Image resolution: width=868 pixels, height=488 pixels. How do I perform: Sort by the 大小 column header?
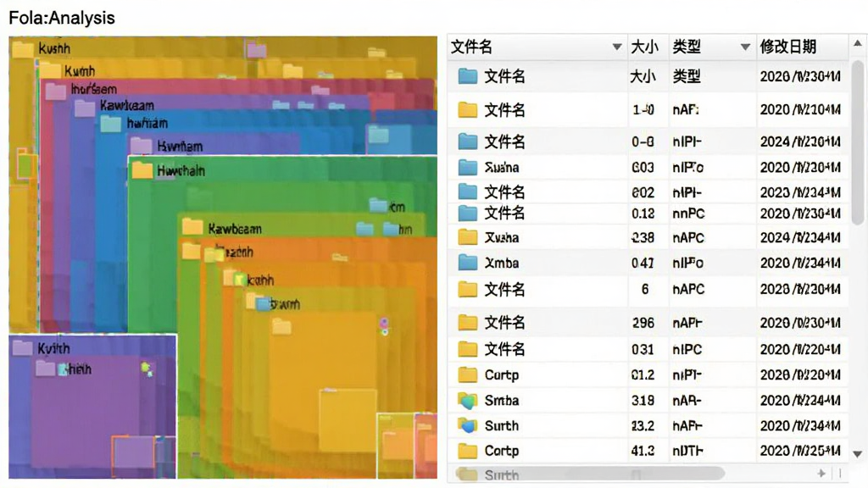click(645, 47)
